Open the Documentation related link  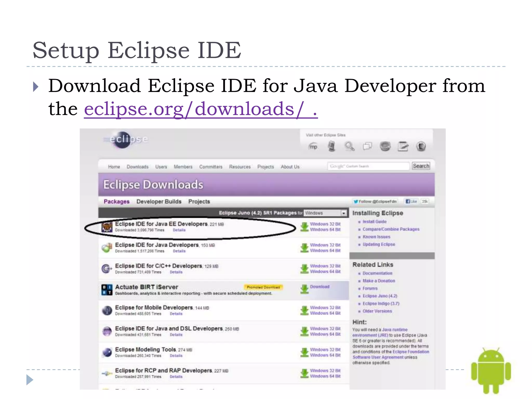(377, 274)
